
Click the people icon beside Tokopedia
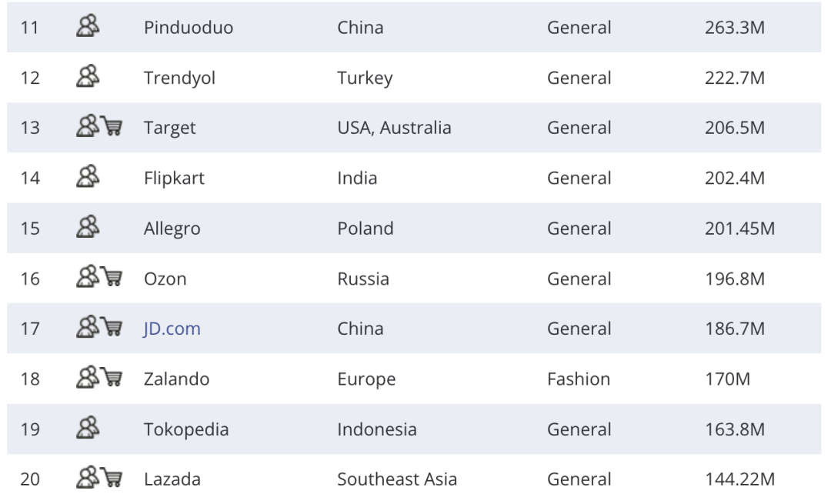pyautogui.click(x=88, y=427)
